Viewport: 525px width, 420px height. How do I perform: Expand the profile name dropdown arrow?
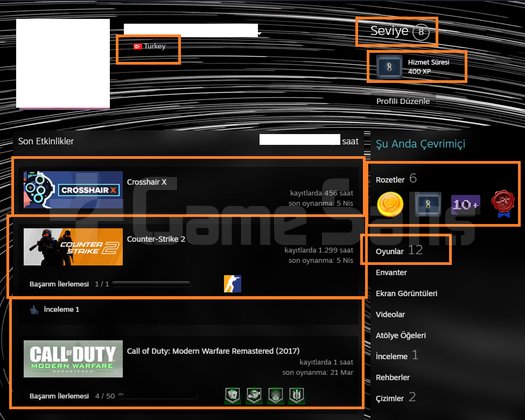coord(259,33)
